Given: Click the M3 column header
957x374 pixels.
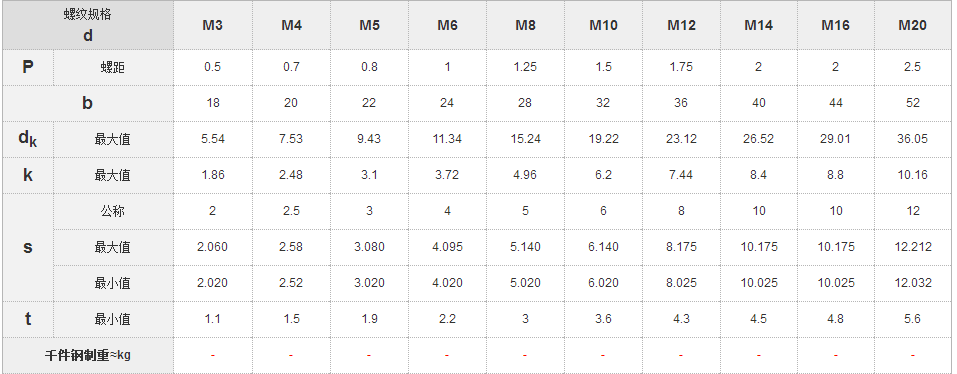Looking at the screenshot, I should pyautogui.click(x=212, y=25).
